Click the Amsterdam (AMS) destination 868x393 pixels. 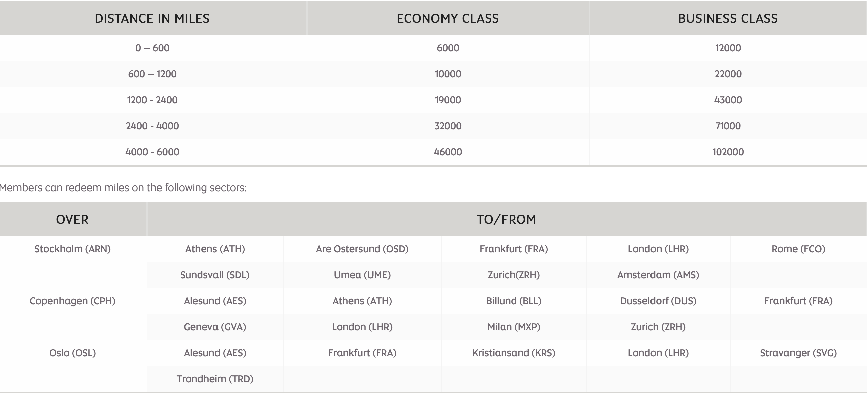[x=658, y=275]
